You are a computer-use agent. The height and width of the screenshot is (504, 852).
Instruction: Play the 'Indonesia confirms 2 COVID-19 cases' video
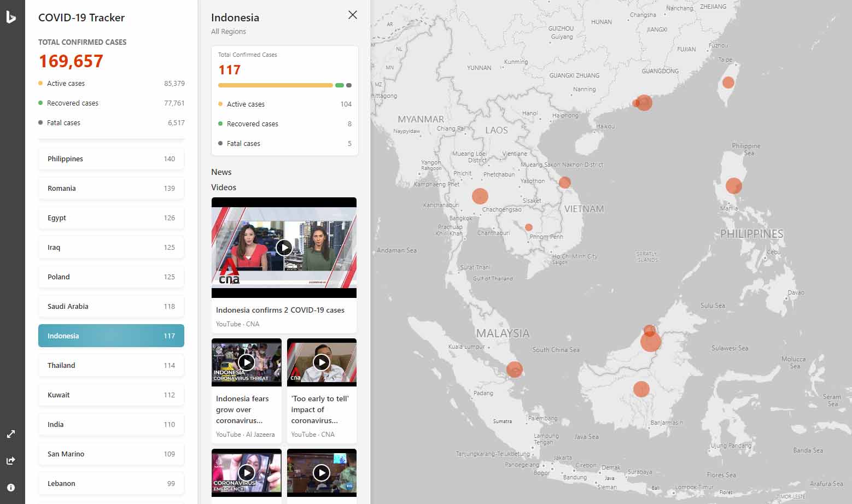[284, 247]
